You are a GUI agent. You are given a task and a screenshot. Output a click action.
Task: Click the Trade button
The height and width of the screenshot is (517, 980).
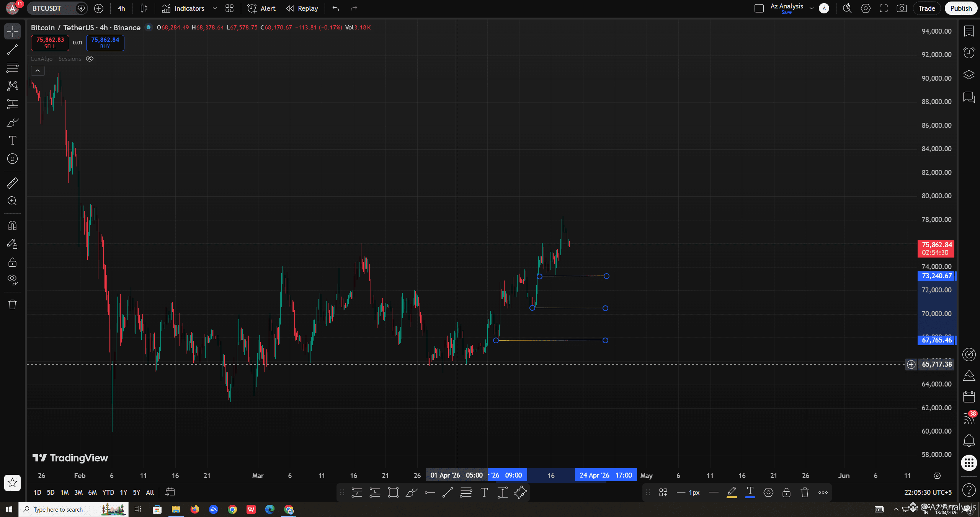[x=927, y=8]
